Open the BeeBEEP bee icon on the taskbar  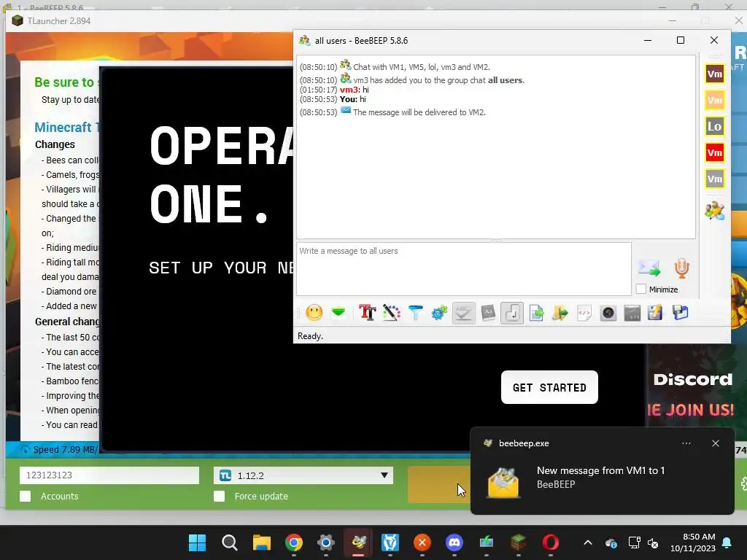(x=358, y=542)
